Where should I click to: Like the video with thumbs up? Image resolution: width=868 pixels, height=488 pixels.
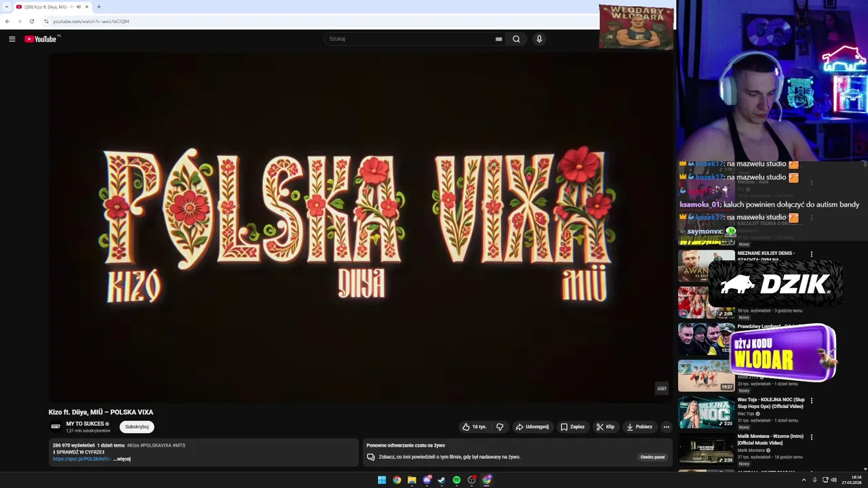pyautogui.click(x=475, y=427)
